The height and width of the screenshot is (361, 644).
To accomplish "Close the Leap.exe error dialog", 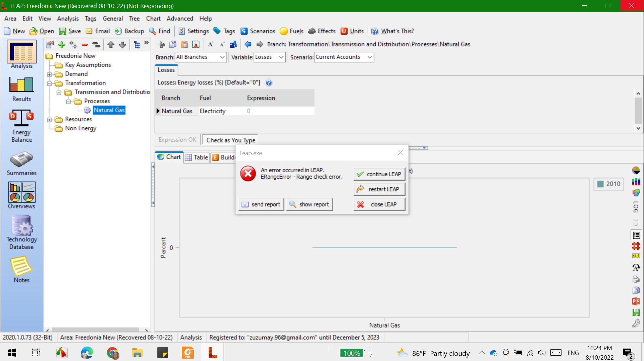I will click(400, 153).
